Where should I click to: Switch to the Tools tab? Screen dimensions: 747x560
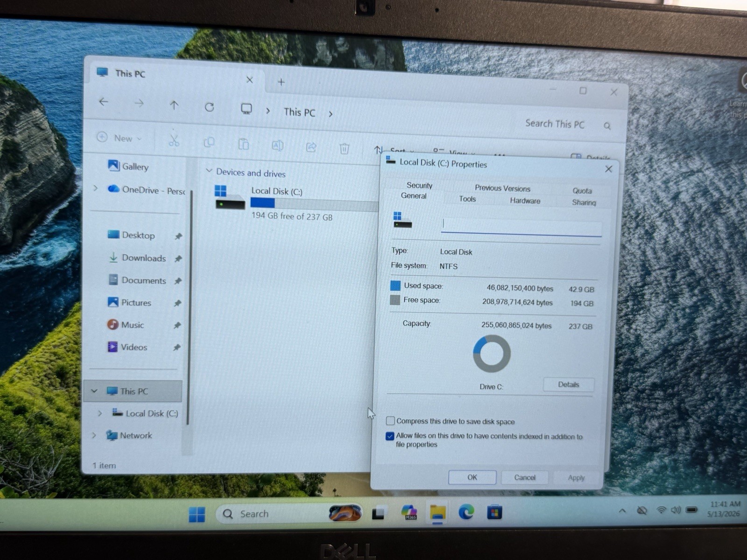tap(467, 199)
